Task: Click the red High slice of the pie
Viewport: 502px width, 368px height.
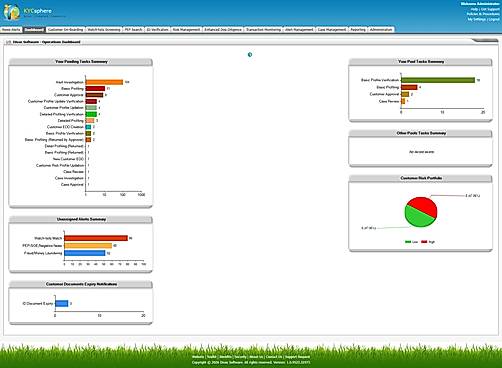Action: click(x=424, y=206)
